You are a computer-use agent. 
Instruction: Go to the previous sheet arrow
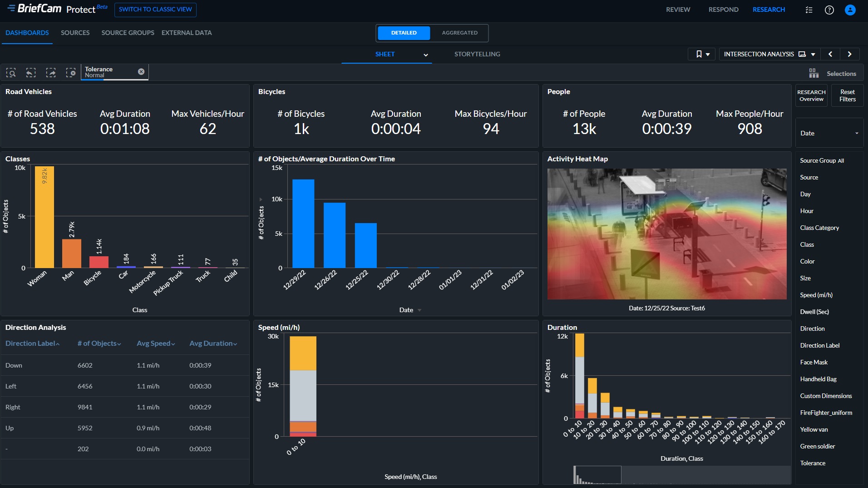[830, 54]
